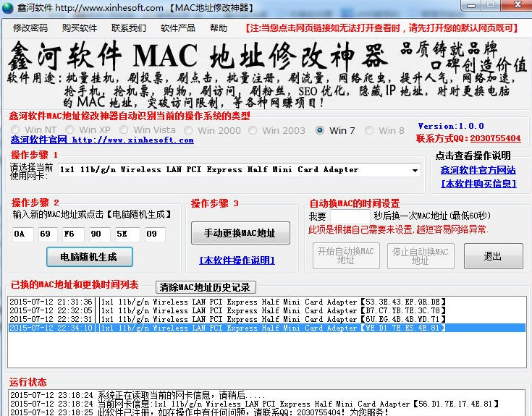Minimize the MAC地址修改神器 window
The height and width of the screenshot is (416, 532).
coord(471,5)
